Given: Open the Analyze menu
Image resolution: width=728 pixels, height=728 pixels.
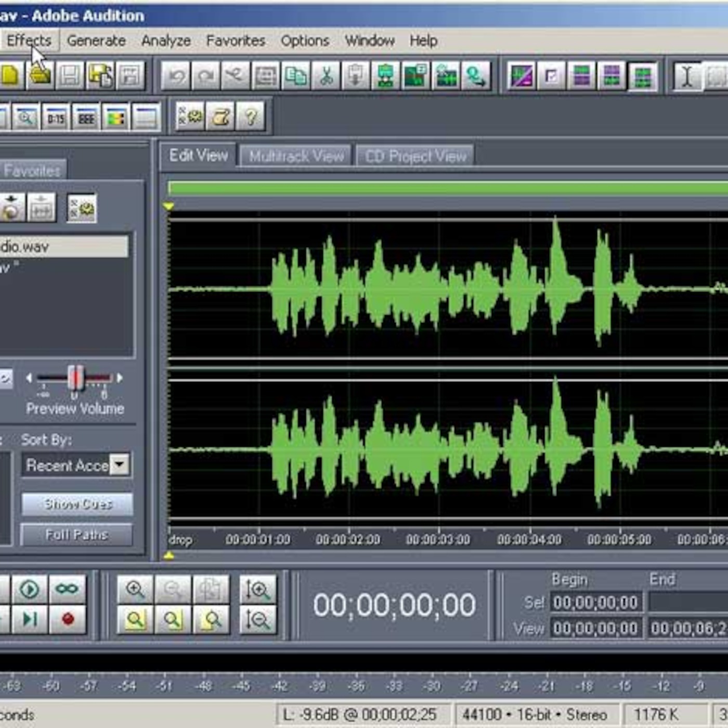Looking at the screenshot, I should pyautogui.click(x=166, y=41).
